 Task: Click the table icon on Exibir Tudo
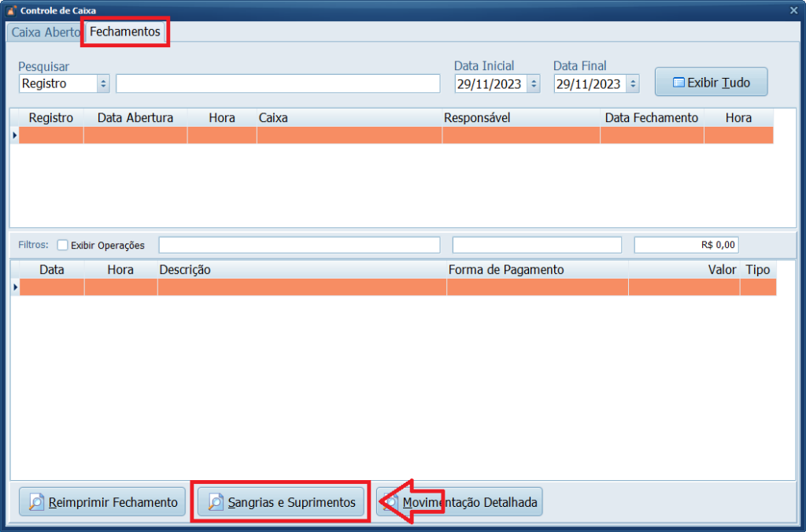pyautogui.click(x=678, y=83)
